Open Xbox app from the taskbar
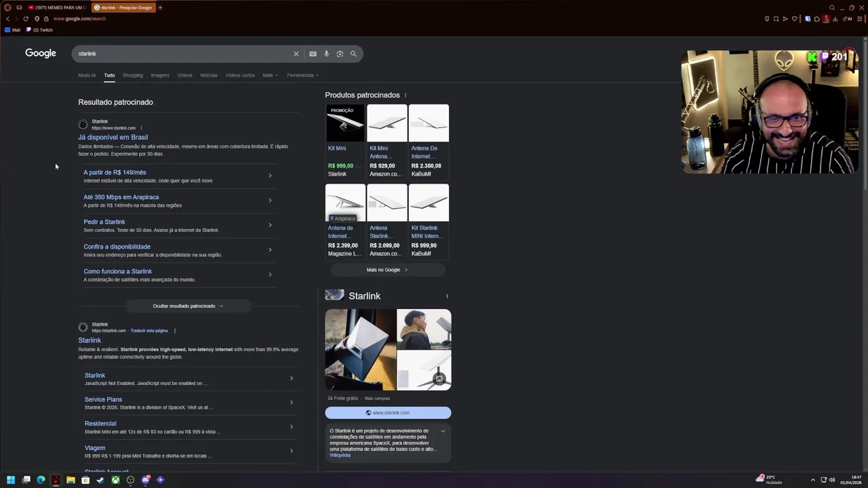Image resolution: width=868 pixels, height=488 pixels. click(x=115, y=480)
